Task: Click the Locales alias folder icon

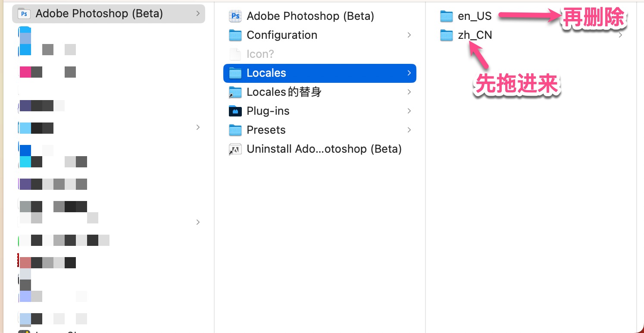Action: pos(235,92)
